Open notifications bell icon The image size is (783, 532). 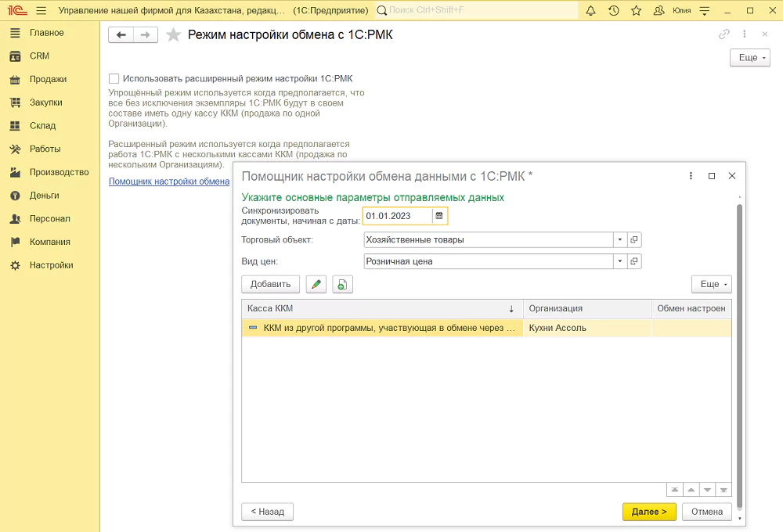point(590,10)
